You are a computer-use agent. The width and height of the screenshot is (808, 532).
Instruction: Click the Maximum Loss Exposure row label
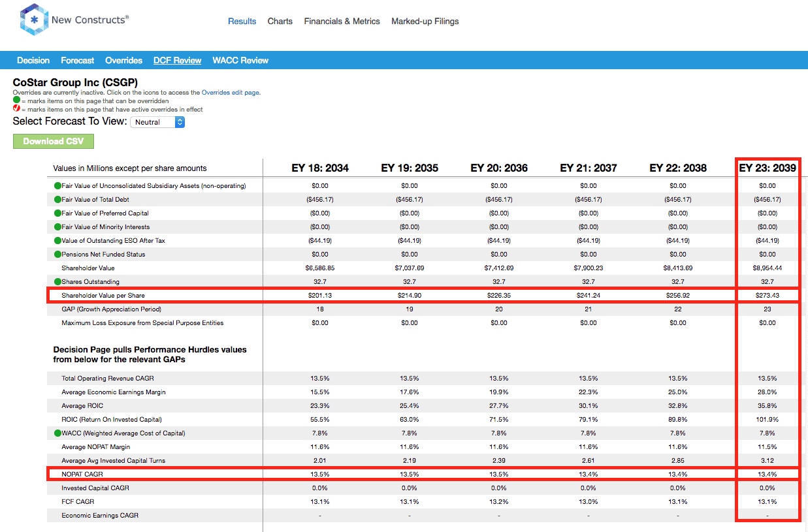(x=142, y=323)
